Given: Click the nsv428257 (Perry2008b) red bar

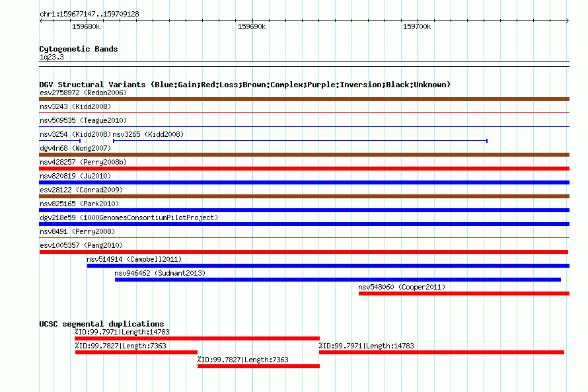Looking at the screenshot, I should pyautogui.click(x=304, y=169).
